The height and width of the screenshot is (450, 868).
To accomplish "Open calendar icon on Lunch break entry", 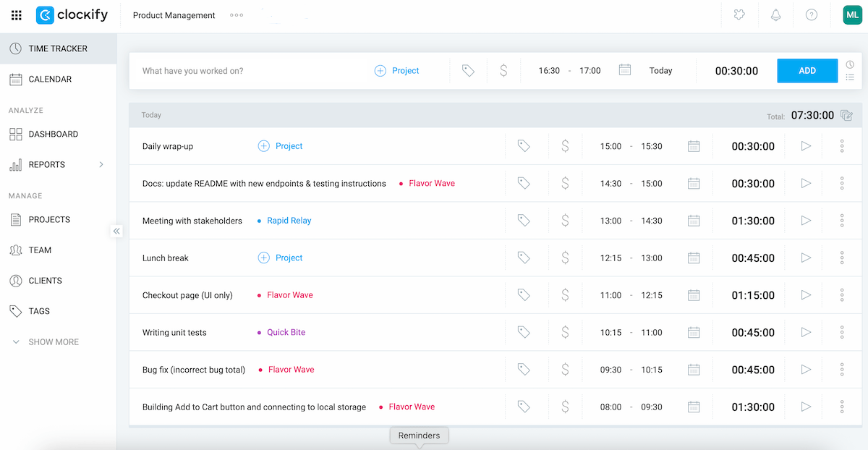I will (x=694, y=258).
